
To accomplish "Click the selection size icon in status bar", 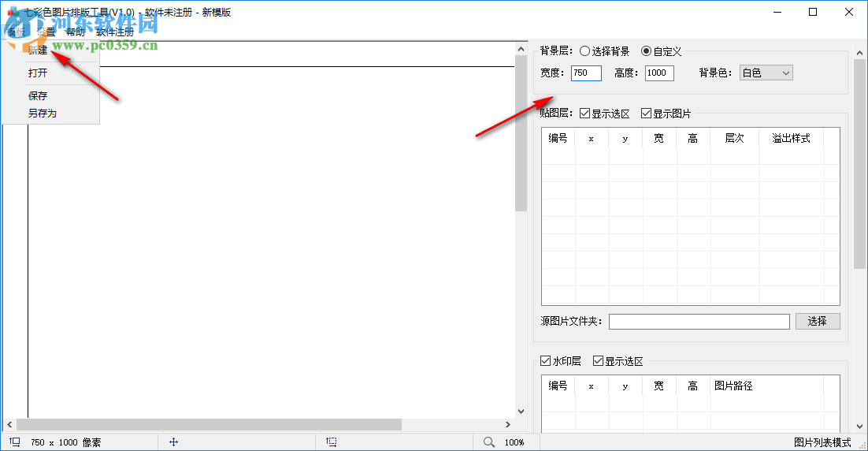I will (331, 442).
